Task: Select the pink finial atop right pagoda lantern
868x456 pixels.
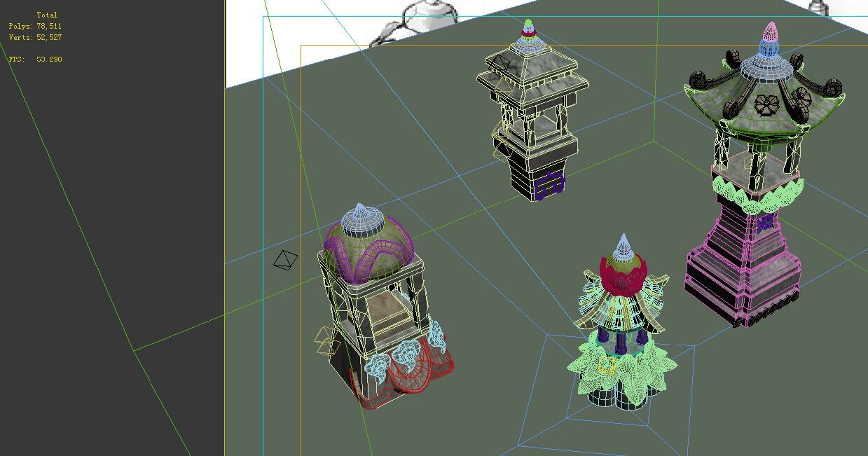Action: (771, 32)
